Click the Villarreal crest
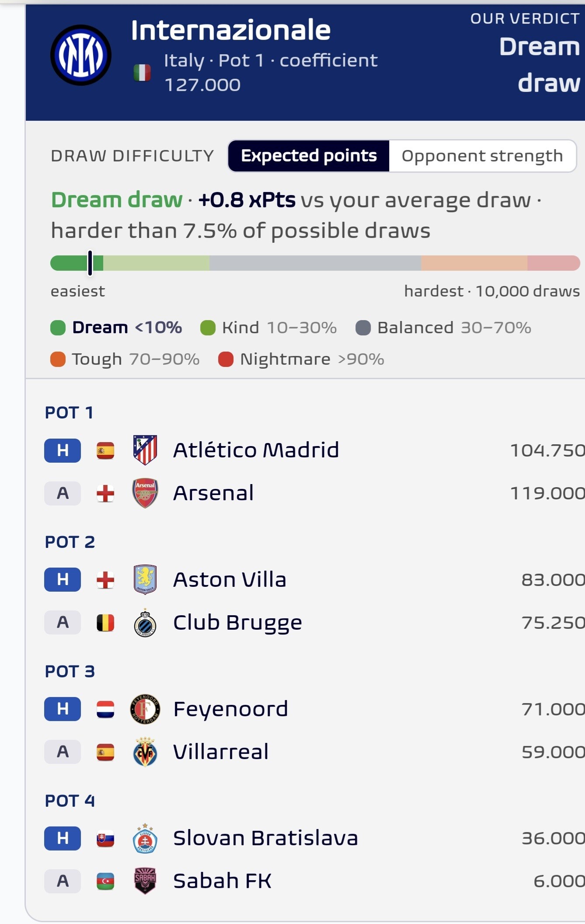Image resolution: width=585 pixels, height=924 pixels. tap(145, 752)
